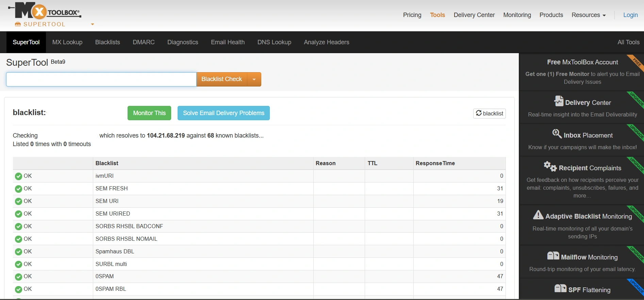Click the Blacklist Check button

click(x=222, y=79)
